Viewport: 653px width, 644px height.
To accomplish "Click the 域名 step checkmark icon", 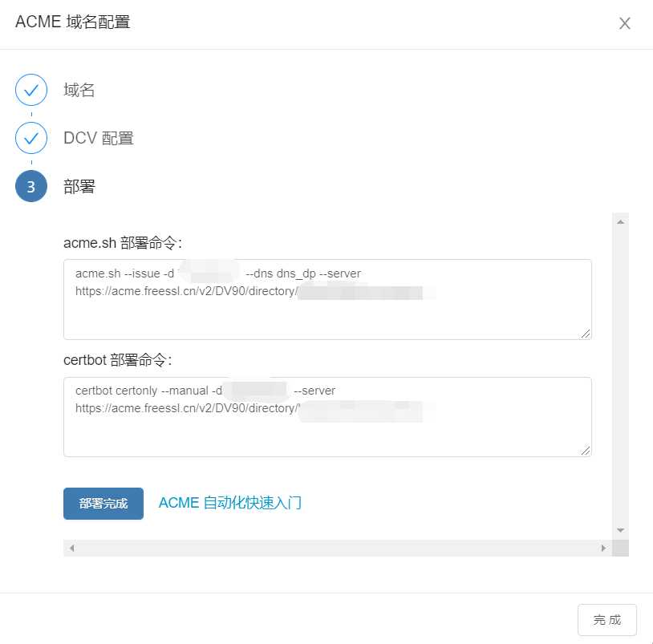I will tap(31, 90).
